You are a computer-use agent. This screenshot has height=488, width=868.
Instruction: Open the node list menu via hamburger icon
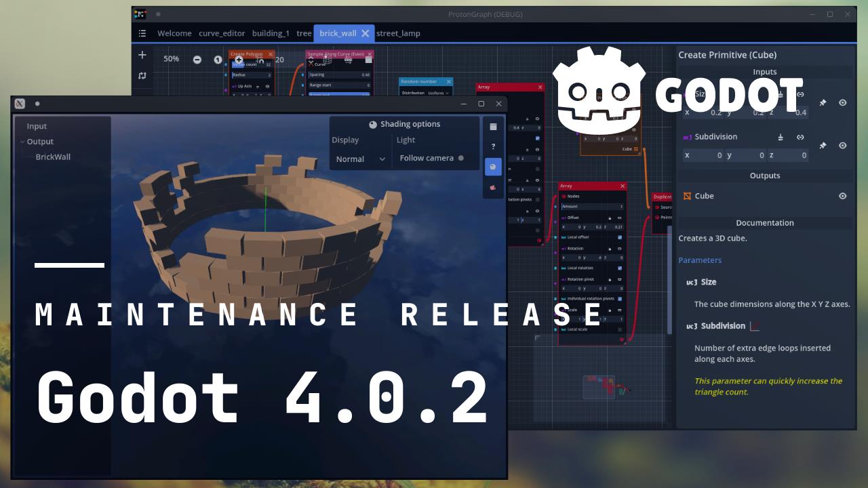tap(142, 33)
